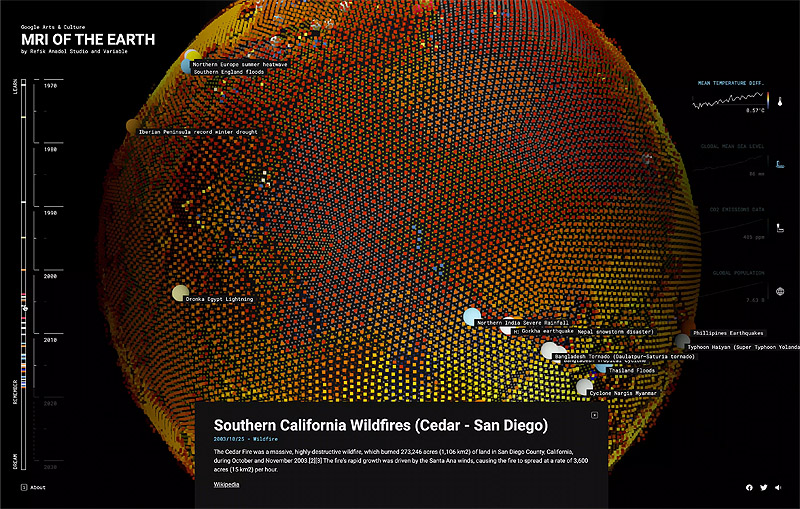Image resolution: width=800 pixels, height=509 pixels.
Task: Open the Cyclone Nargis Myanmar event
Action: (623, 393)
